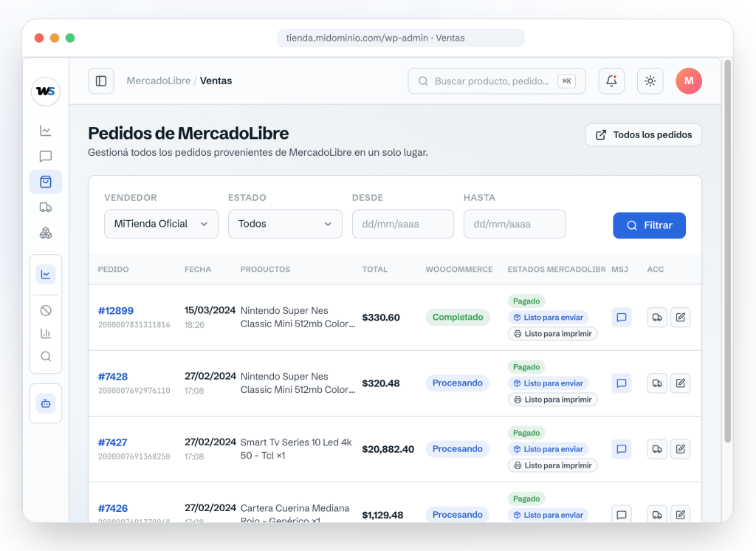Click Listo para imprimir on order #7427
Image resolution: width=756 pixels, height=551 pixels.
(552, 465)
